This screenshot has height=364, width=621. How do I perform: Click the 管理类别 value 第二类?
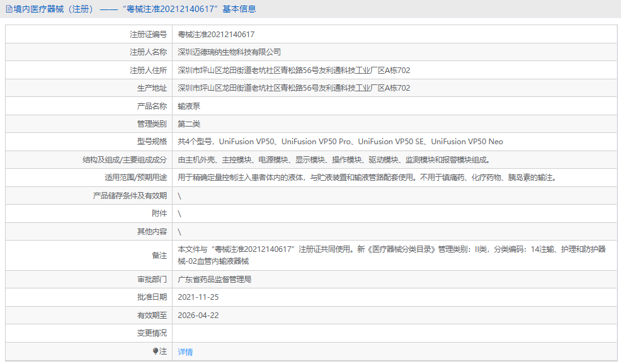(x=190, y=123)
